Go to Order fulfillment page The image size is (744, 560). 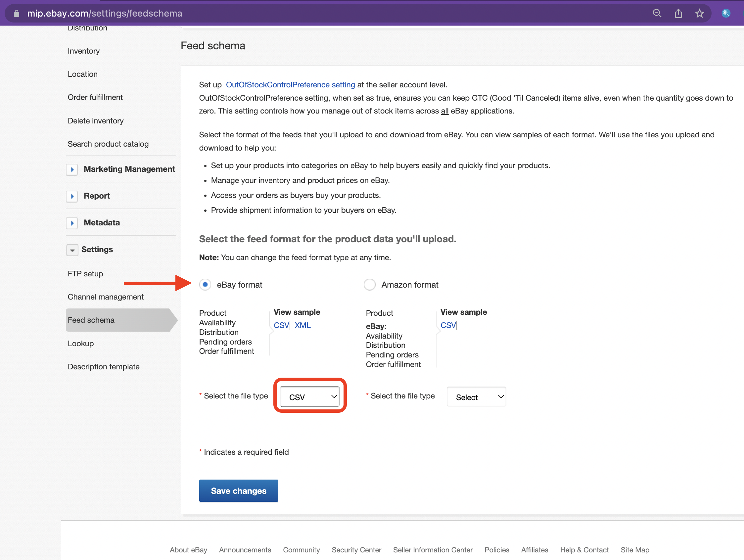pos(95,97)
